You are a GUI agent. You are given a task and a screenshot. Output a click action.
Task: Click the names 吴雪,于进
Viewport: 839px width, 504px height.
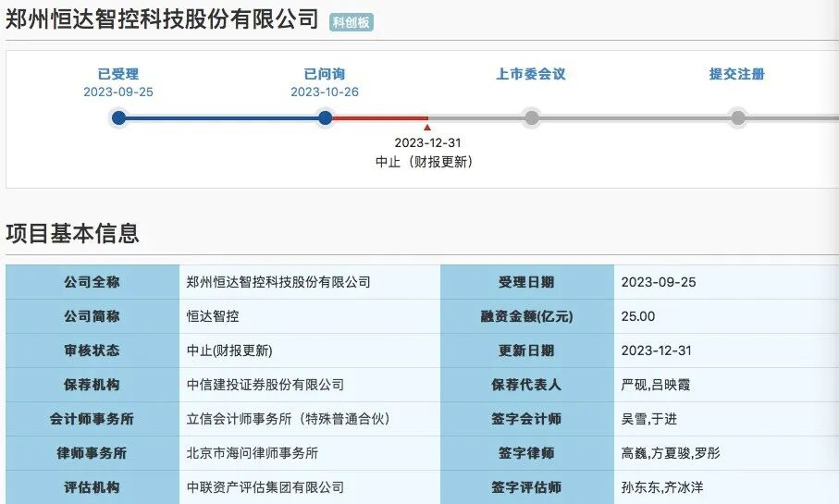point(648,419)
